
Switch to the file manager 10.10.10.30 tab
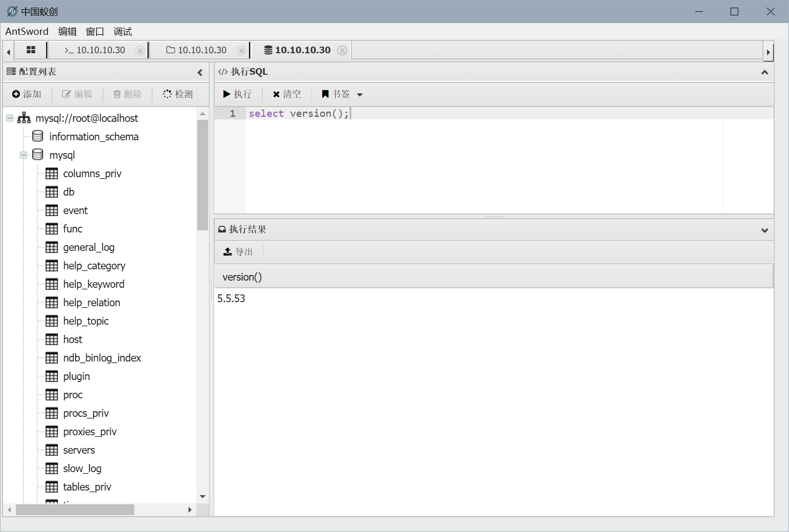197,50
